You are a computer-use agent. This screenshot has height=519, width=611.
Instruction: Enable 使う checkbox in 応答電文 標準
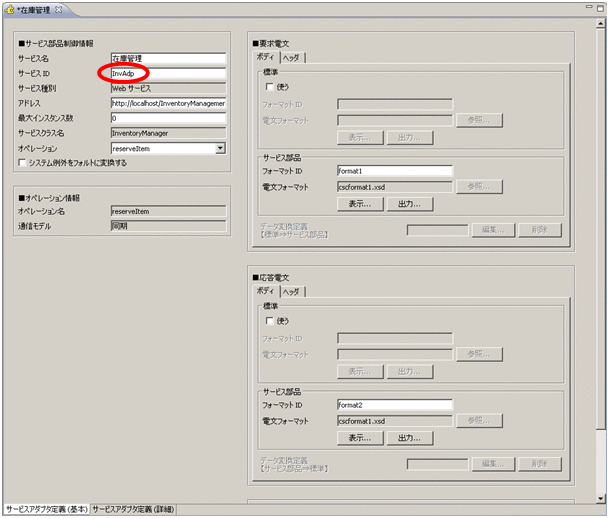pos(269,321)
